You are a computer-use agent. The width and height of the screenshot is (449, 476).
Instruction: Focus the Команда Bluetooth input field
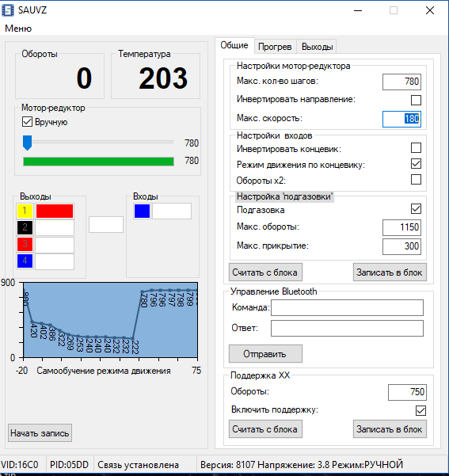[x=347, y=308]
